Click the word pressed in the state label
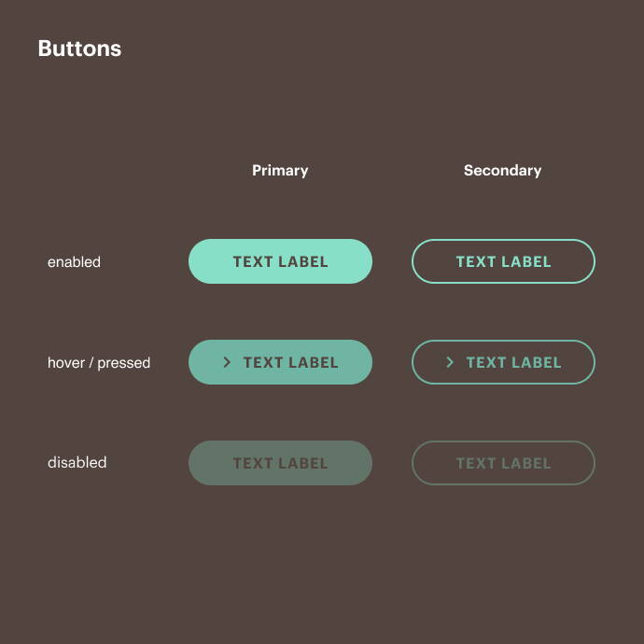Screen dimensions: 644x644 click(x=123, y=362)
